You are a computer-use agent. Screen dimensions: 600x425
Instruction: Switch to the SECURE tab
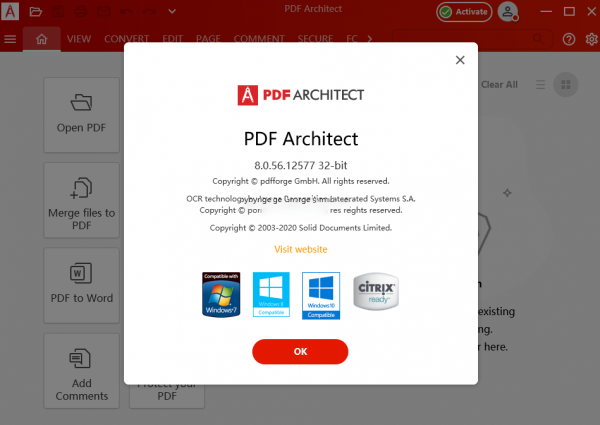(315, 39)
